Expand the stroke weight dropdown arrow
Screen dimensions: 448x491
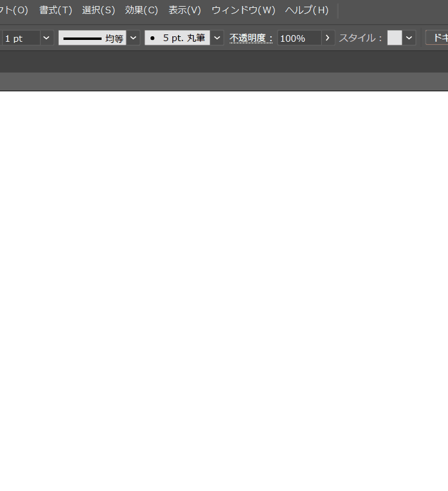tap(47, 38)
